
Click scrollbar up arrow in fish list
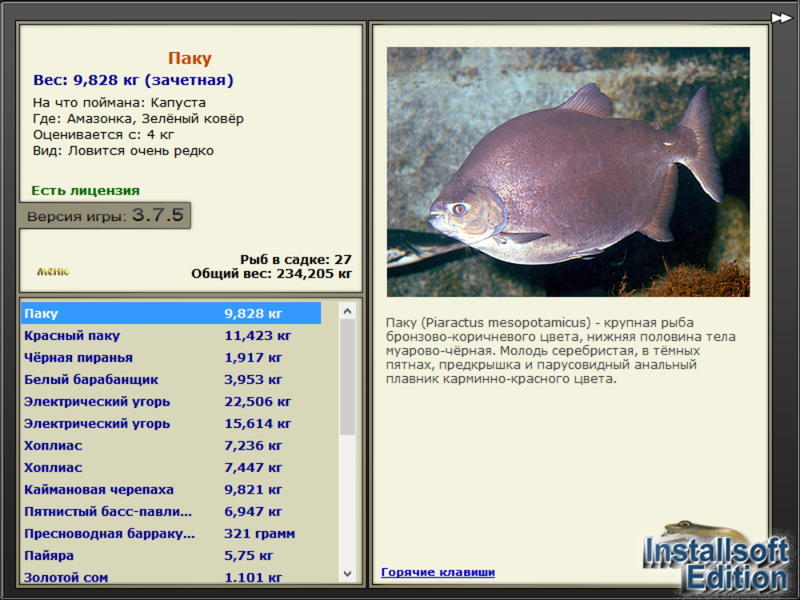click(347, 311)
